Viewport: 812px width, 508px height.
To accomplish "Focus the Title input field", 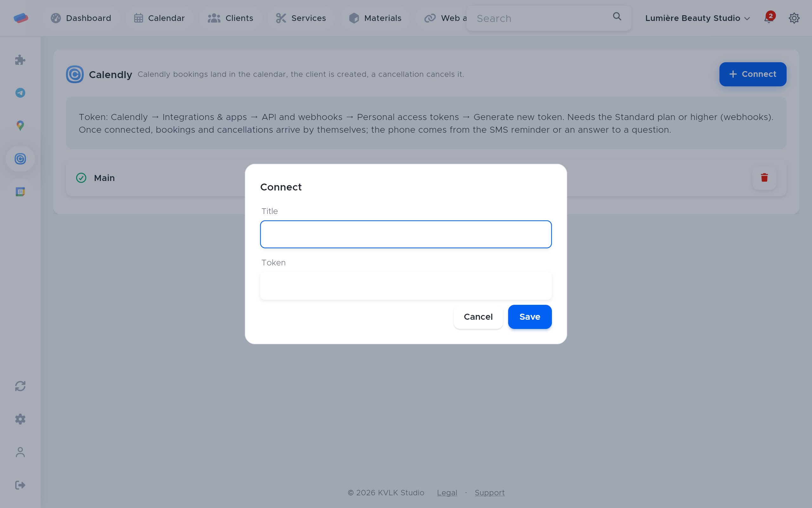I will point(406,234).
